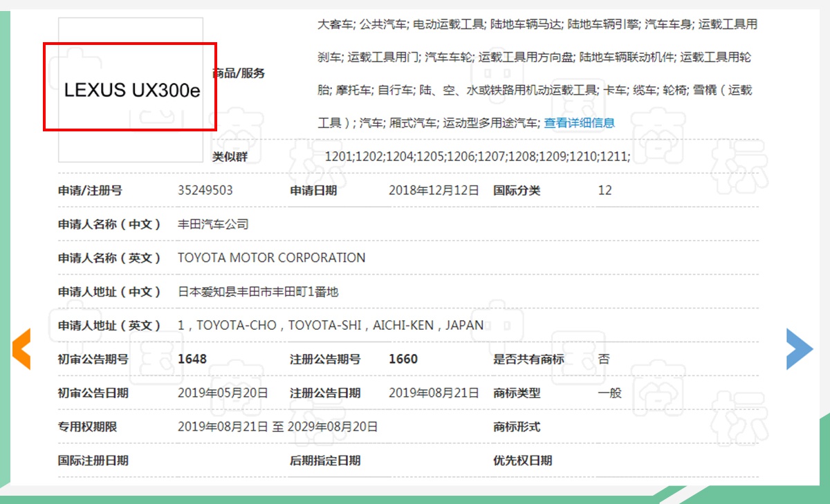Select goods text 运动型多用途汽车
Image resolution: width=830 pixels, height=504 pixels.
click(490, 123)
